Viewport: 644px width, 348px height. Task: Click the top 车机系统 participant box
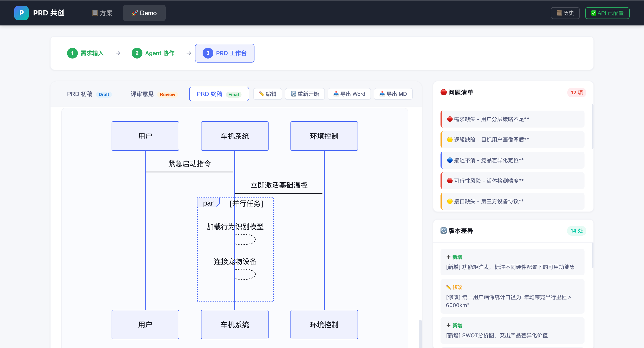coord(235,136)
